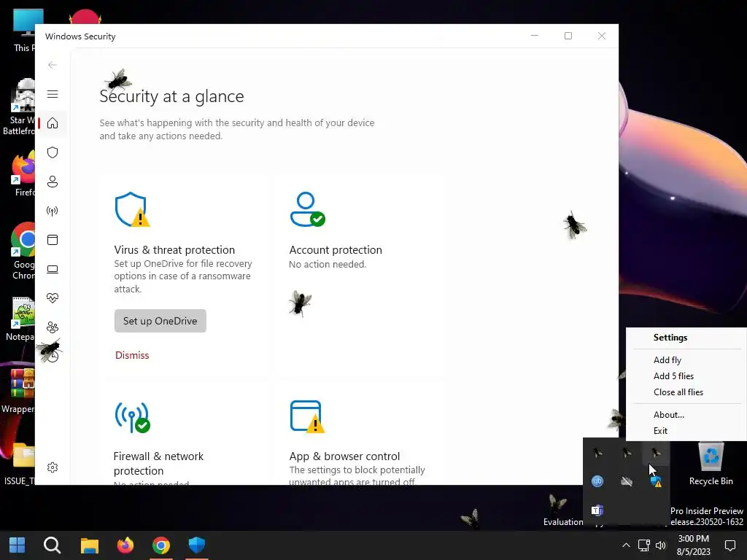Image resolution: width=747 pixels, height=560 pixels.
Task: Choose Settings in fly context menu
Action: pyautogui.click(x=670, y=338)
